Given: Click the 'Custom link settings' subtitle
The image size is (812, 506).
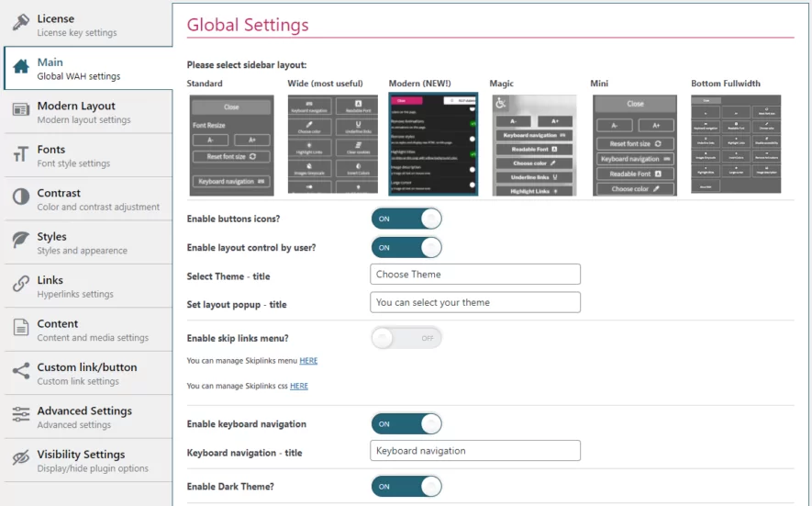Looking at the screenshot, I should (x=78, y=381).
